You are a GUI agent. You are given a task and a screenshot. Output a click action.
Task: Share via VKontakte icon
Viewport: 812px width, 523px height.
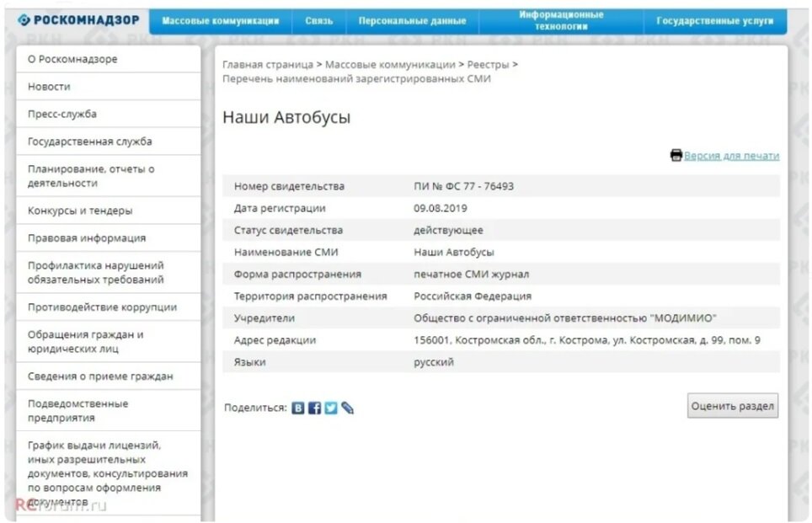click(298, 408)
